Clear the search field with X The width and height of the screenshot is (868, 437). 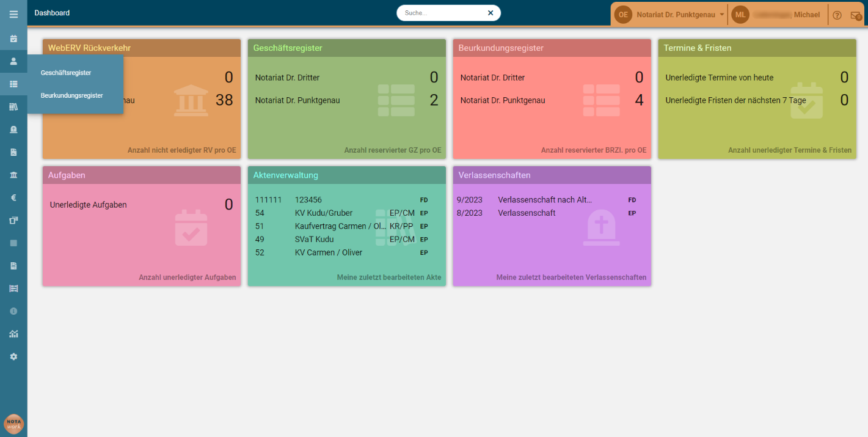pos(490,13)
